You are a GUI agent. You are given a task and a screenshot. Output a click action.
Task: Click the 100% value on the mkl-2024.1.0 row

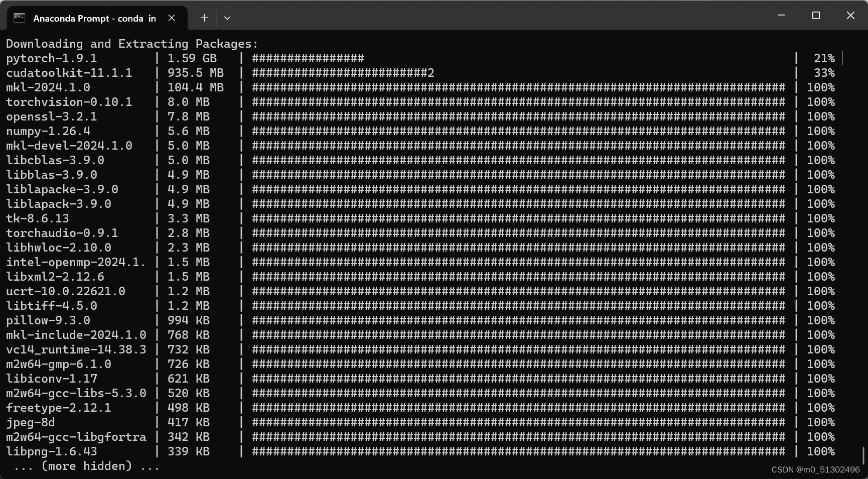[x=821, y=87]
